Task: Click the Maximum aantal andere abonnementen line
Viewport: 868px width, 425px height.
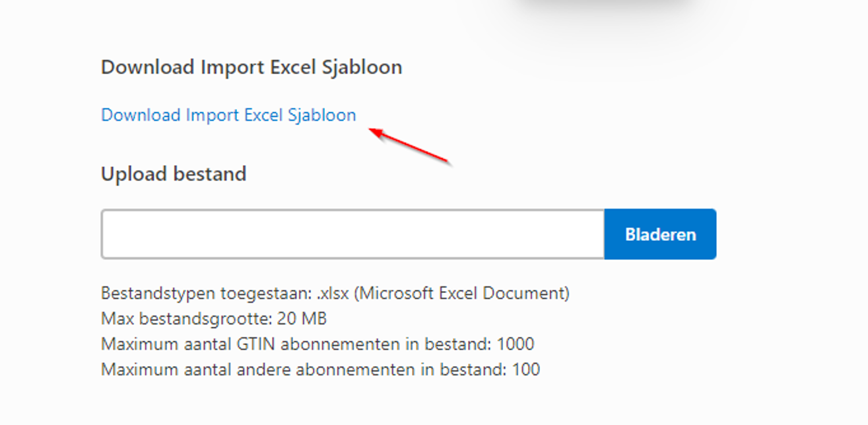Action: coord(320,369)
